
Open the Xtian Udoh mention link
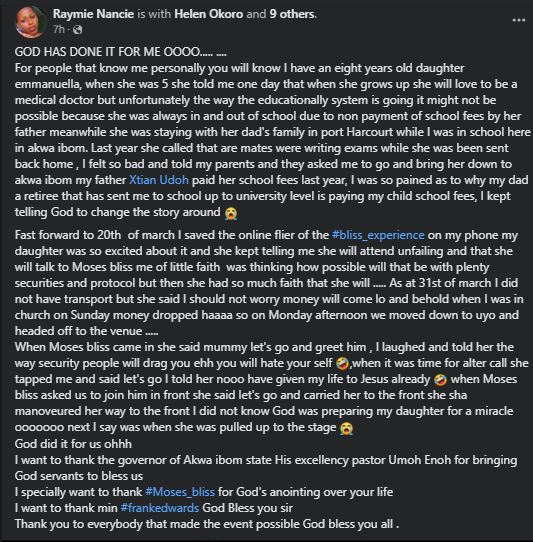pyautogui.click(x=159, y=180)
